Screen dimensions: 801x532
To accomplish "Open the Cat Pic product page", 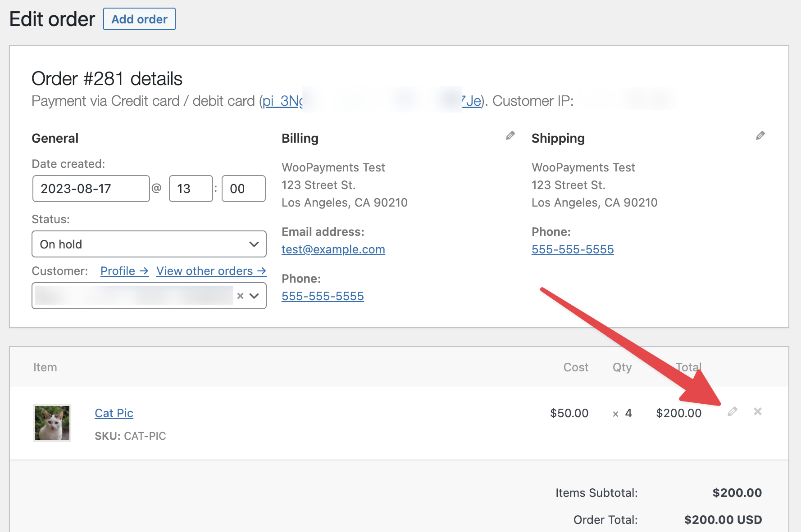I will click(x=114, y=413).
